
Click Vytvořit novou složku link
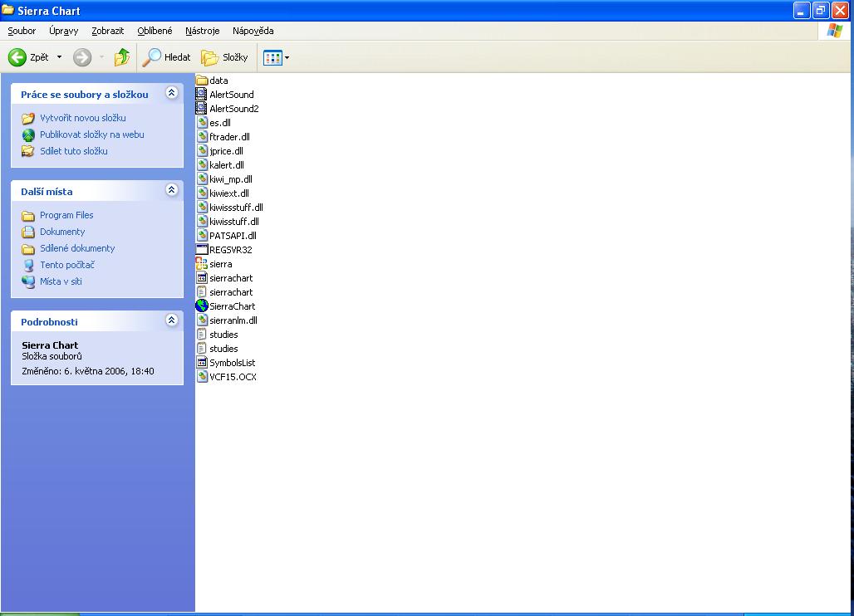pos(83,118)
